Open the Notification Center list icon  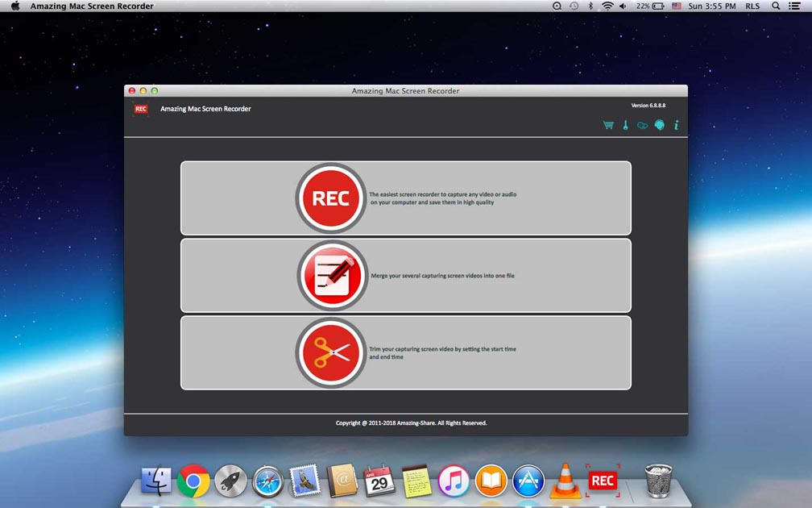[794, 6]
